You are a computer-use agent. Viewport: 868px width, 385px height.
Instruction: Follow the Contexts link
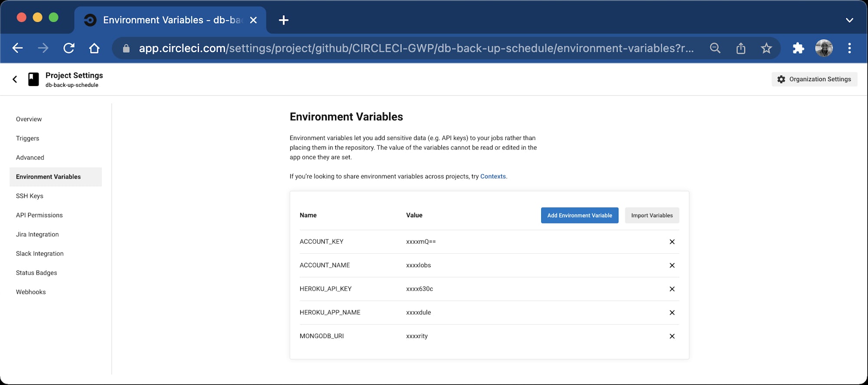[493, 176]
